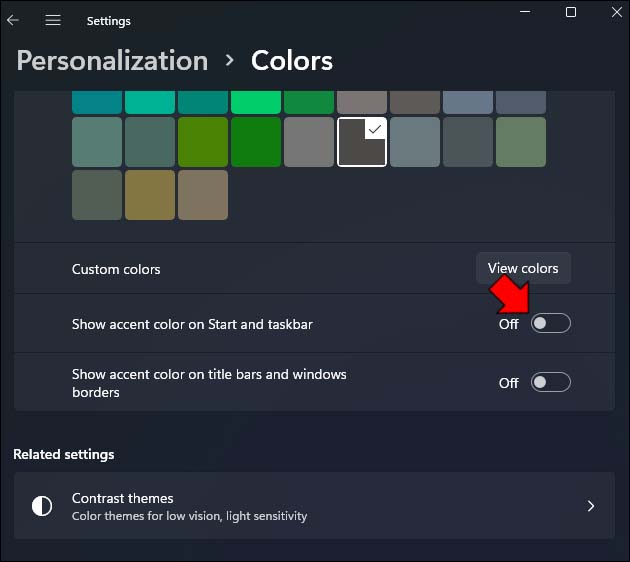The width and height of the screenshot is (630, 562).
Task: Go to Personalization breadcrumb
Action: [112, 60]
